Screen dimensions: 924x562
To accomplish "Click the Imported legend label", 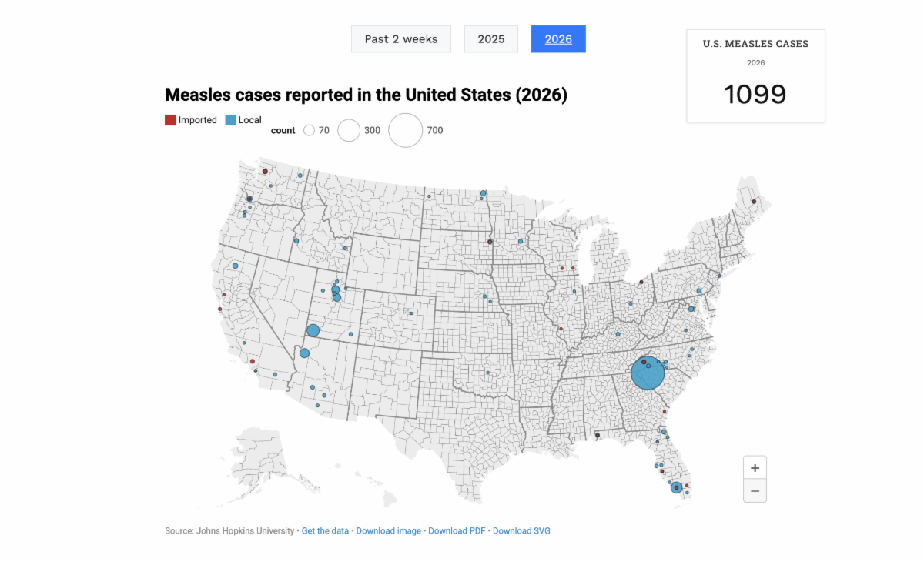I will (198, 120).
